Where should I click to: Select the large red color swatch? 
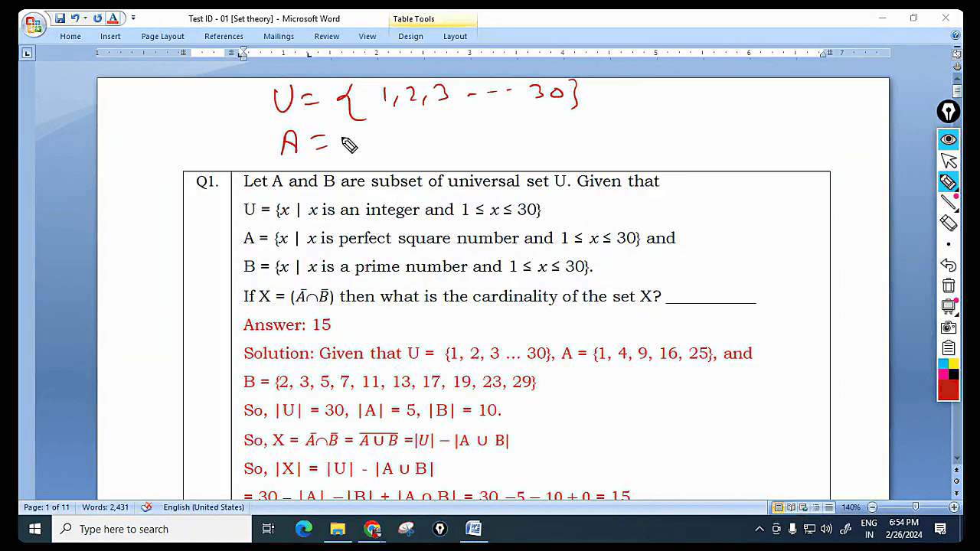click(949, 390)
